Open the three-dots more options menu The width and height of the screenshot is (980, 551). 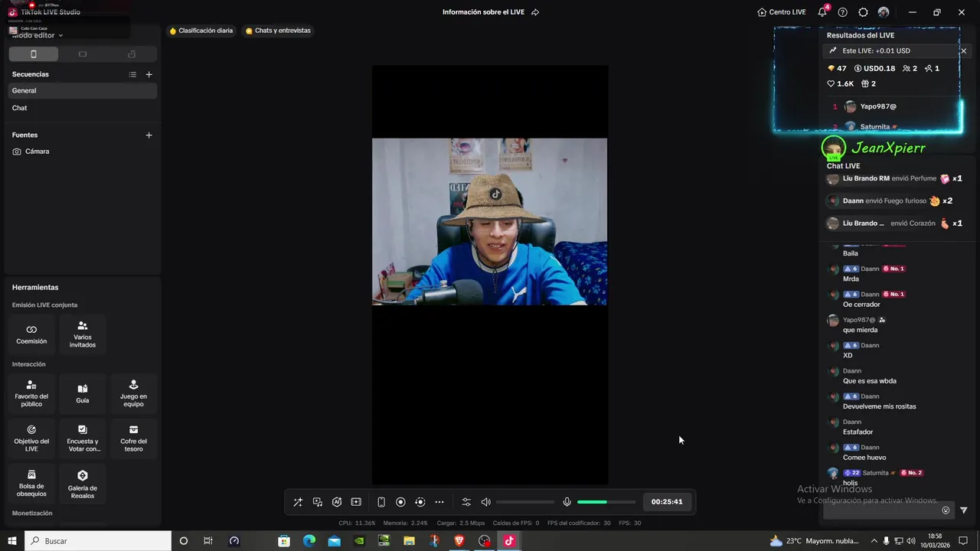click(x=439, y=502)
